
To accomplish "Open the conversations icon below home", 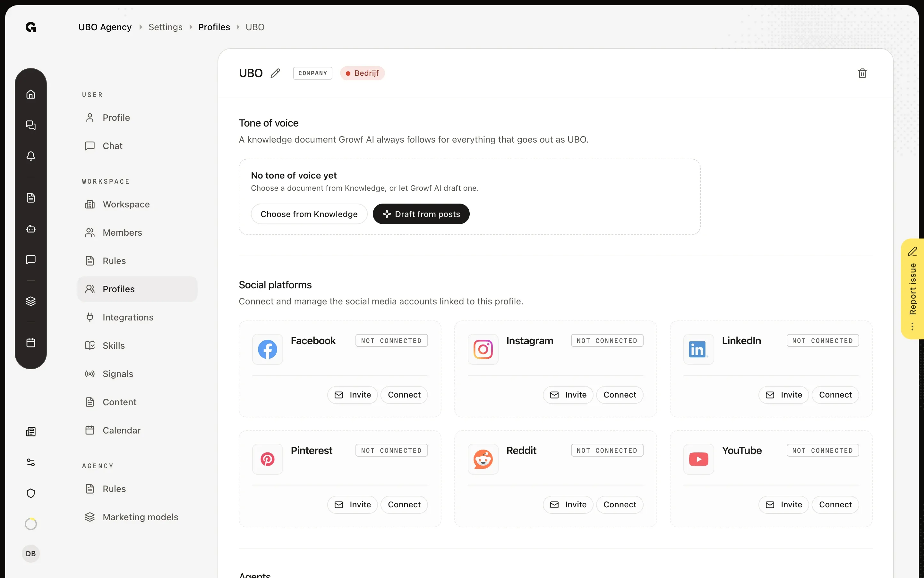I will coord(30,125).
